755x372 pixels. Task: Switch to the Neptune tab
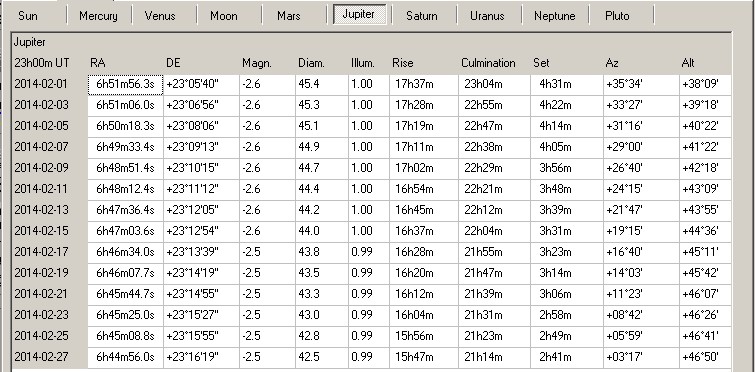pos(555,15)
